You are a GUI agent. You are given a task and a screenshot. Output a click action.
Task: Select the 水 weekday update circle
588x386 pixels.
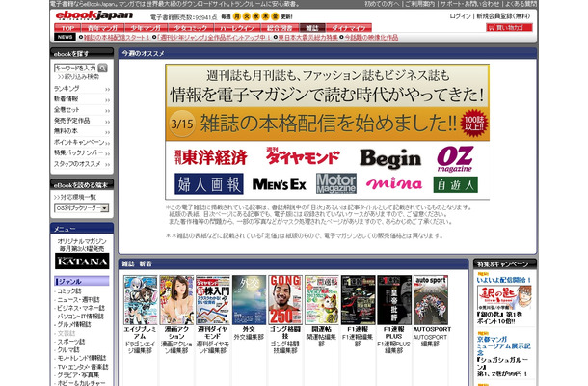point(256,16)
